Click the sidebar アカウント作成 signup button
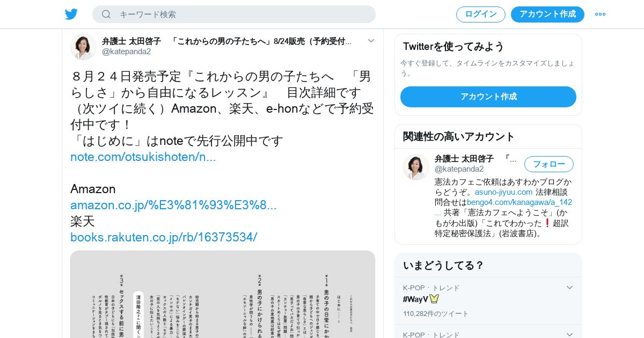 [x=488, y=97]
